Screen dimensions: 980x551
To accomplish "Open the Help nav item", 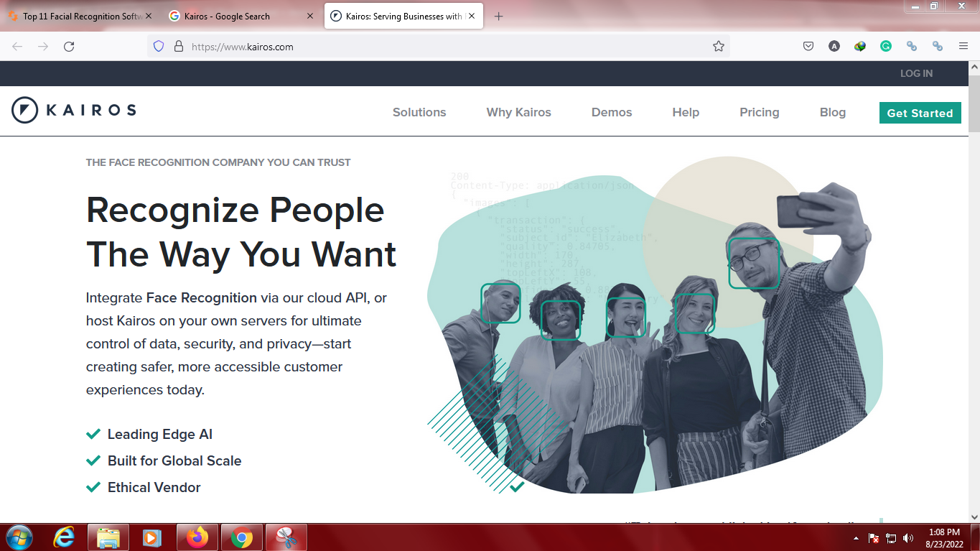I will [x=686, y=112].
